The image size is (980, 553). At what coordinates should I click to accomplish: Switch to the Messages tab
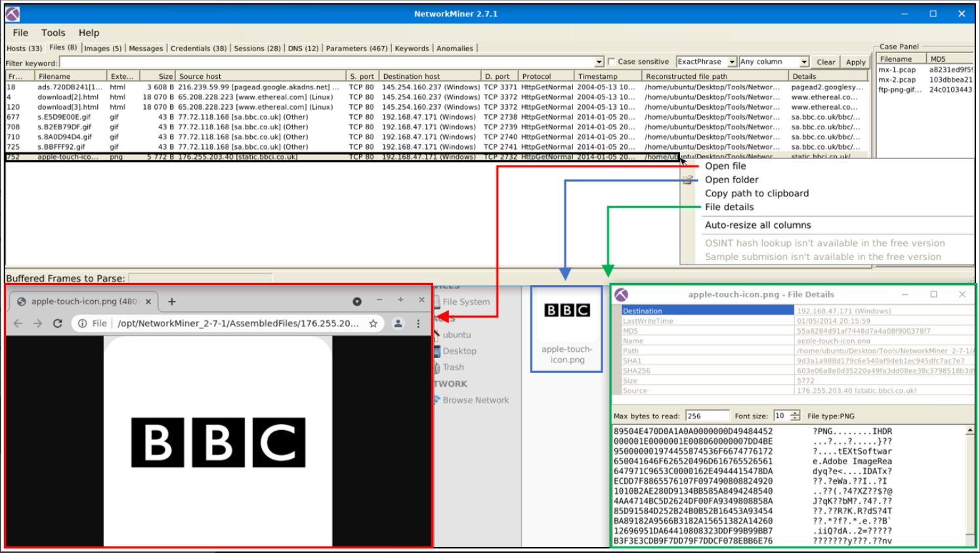[146, 49]
